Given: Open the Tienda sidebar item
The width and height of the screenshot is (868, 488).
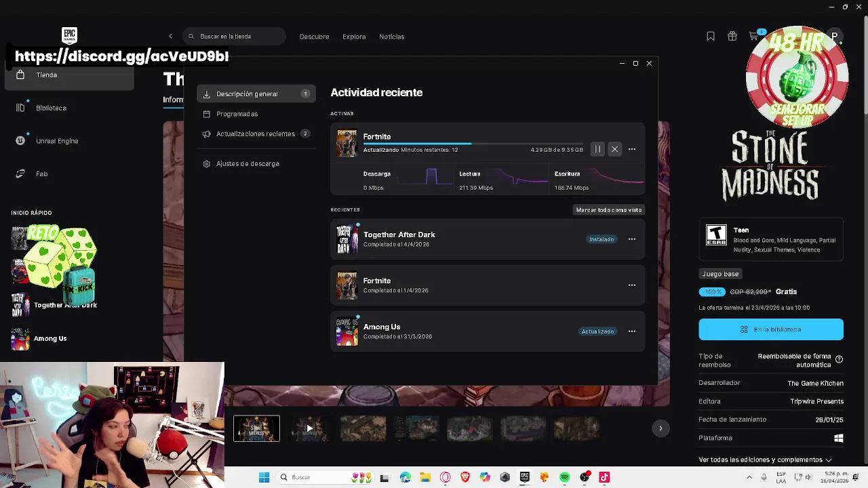Looking at the screenshot, I should tap(69, 75).
